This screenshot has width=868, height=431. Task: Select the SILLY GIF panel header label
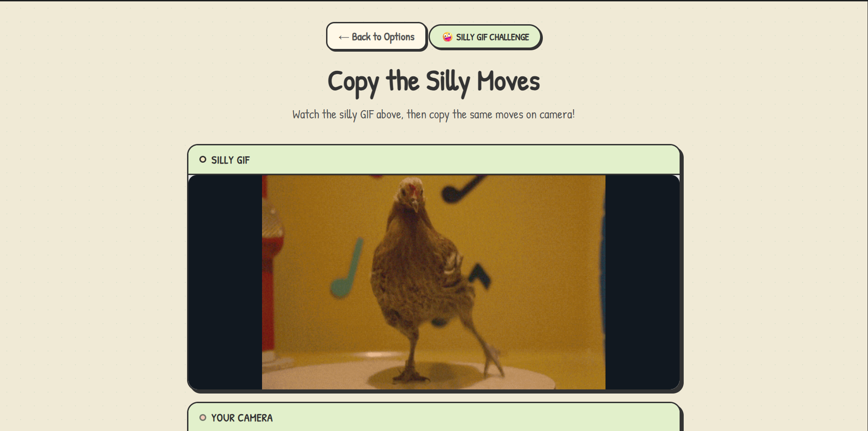pos(230,160)
